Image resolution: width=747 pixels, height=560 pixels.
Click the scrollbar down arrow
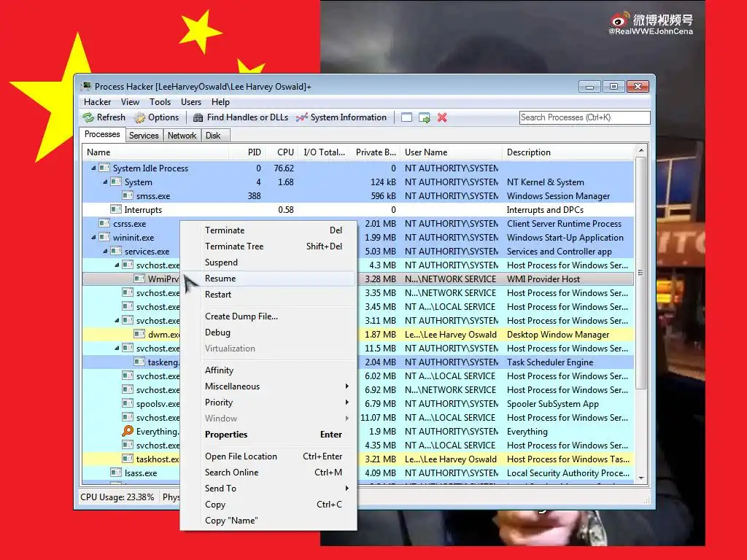[x=640, y=478]
